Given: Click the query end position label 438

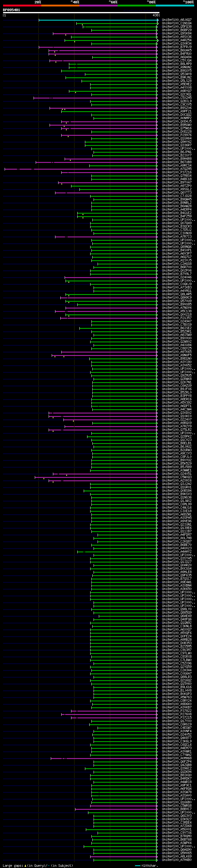Looking at the screenshot, I should [155, 15].
